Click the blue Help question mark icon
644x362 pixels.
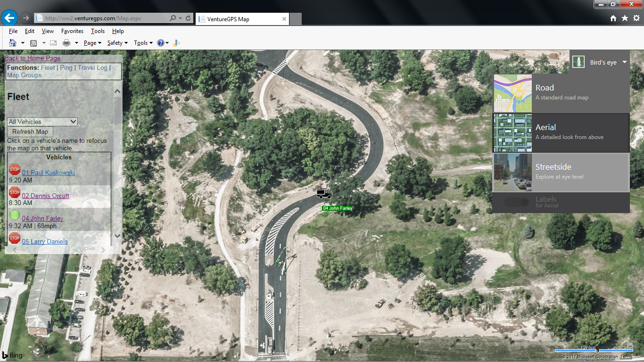click(161, 43)
